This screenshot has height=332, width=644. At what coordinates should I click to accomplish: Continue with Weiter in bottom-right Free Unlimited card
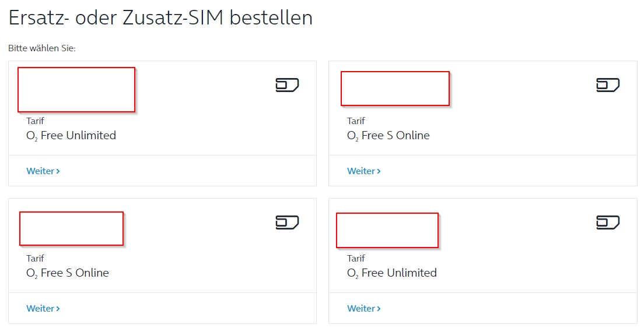pos(364,308)
